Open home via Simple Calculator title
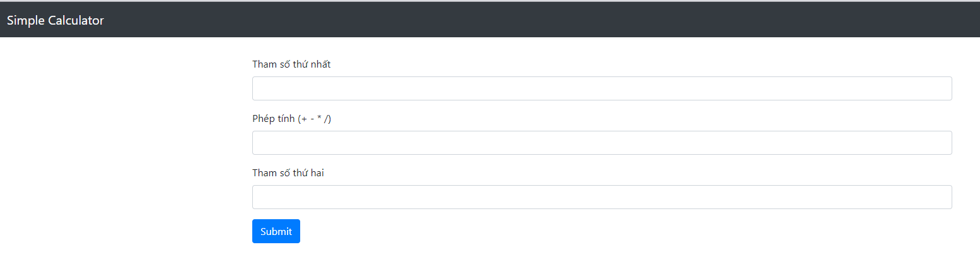The width and height of the screenshot is (980, 259). click(x=55, y=20)
